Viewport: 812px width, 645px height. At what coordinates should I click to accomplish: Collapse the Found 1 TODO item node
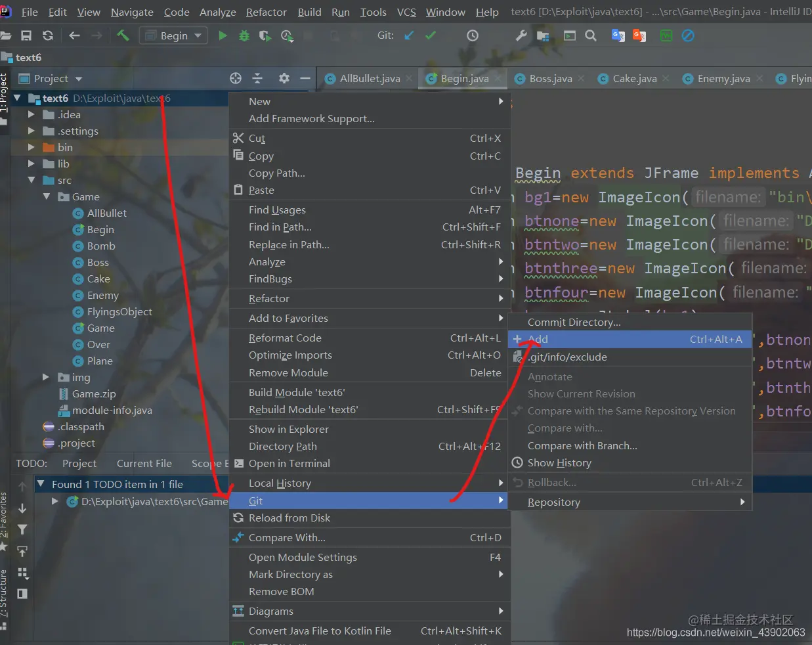[x=40, y=484]
